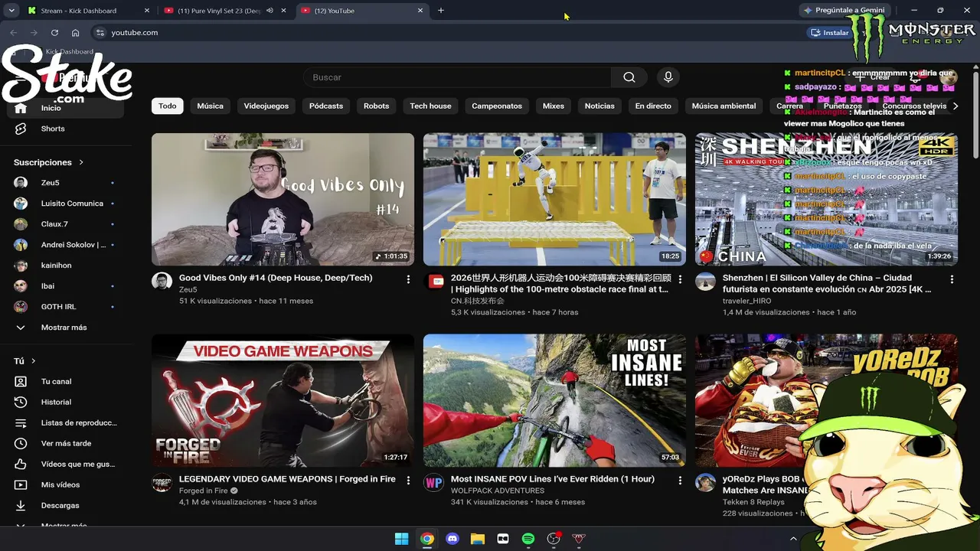
Task: Open the Ibai subscription
Action: 65,286
